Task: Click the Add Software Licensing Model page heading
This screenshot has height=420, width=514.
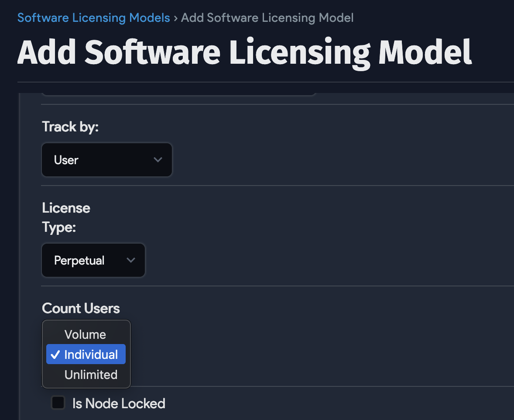Action: [244, 52]
